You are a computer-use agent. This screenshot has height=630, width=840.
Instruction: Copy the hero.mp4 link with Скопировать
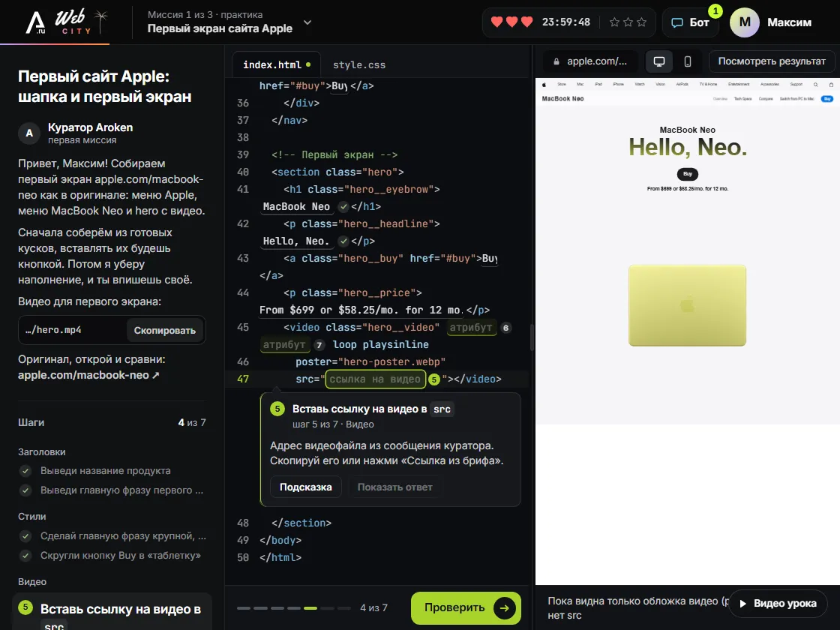pyautogui.click(x=164, y=331)
